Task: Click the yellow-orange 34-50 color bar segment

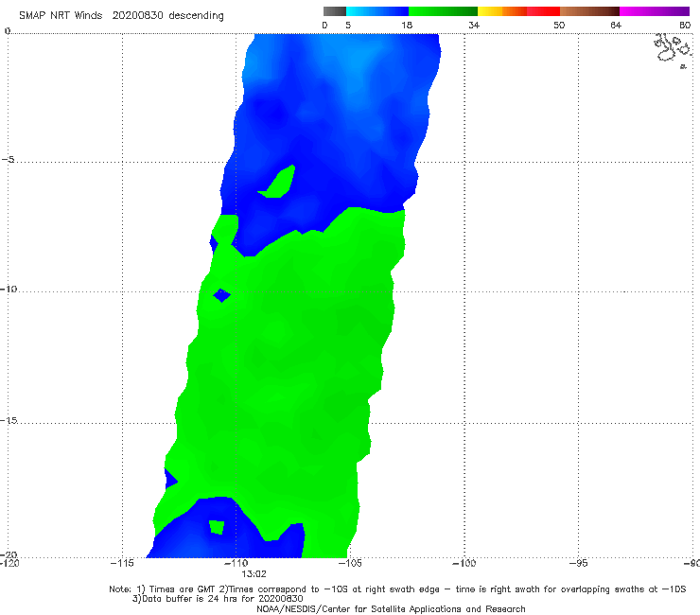Action: point(518,11)
